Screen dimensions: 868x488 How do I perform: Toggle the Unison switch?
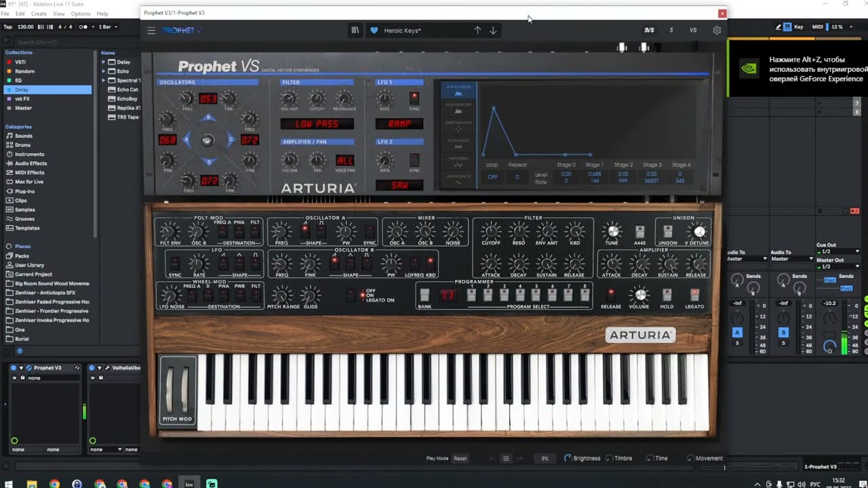pyautogui.click(x=667, y=231)
